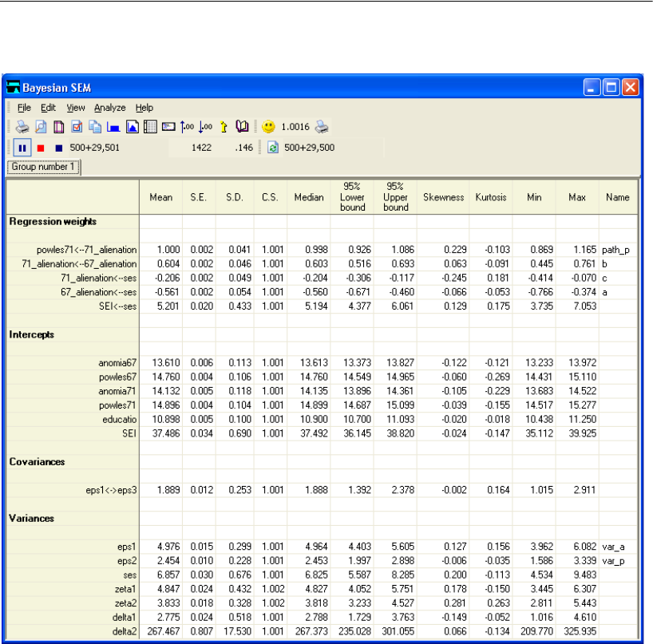653x644 pixels.
Task: Click the increase decimal places icon
Action: pyautogui.click(x=188, y=127)
